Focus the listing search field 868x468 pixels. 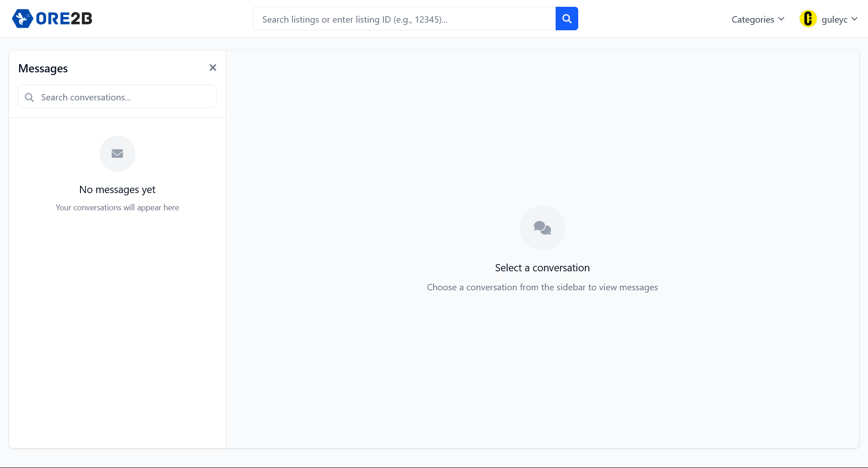pyautogui.click(x=404, y=19)
